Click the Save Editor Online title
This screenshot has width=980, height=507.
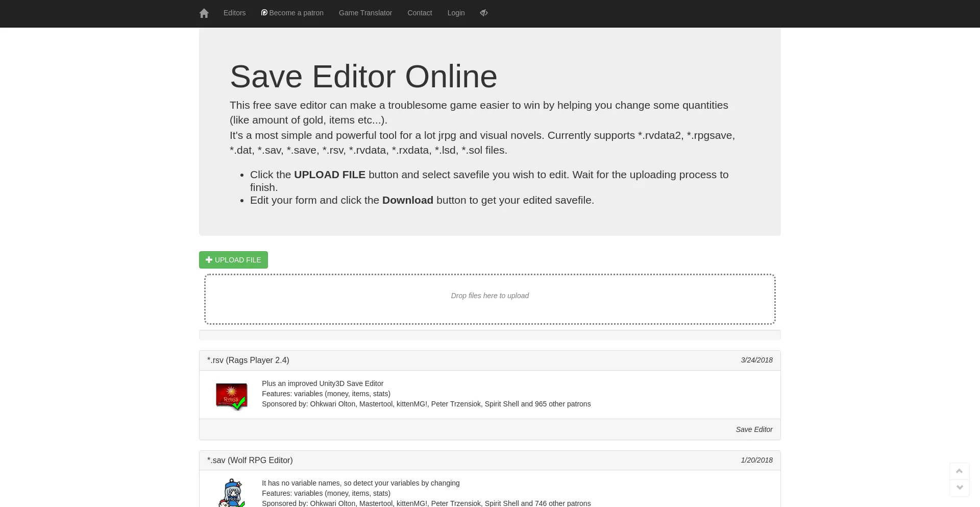pyautogui.click(x=363, y=77)
